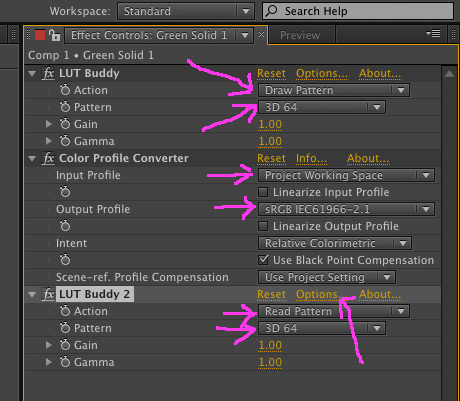Select the Color Profile Converter effect name
The width and height of the screenshot is (460, 401).
[124, 158]
